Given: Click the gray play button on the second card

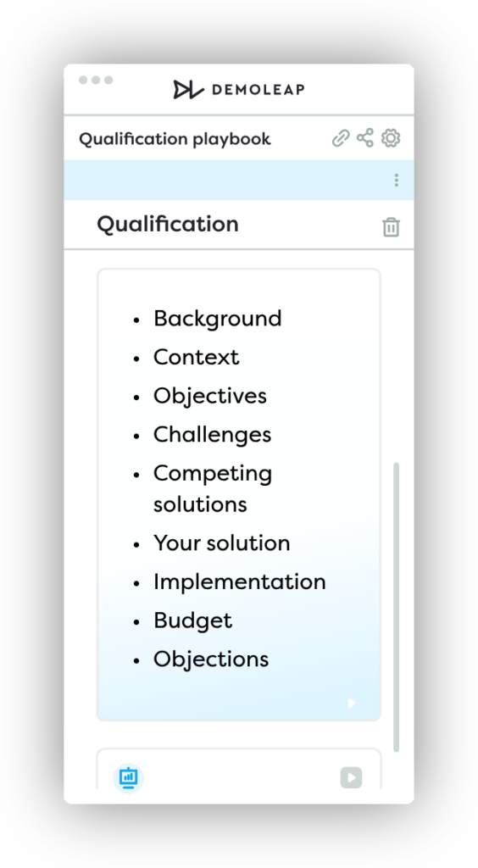Looking at the screenshot, I should [351, 777].
